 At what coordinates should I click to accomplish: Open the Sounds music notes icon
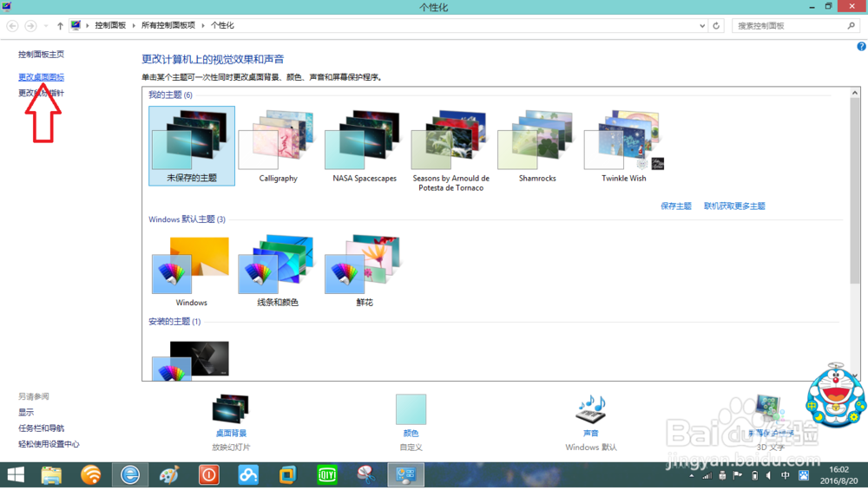click(590, 409)
